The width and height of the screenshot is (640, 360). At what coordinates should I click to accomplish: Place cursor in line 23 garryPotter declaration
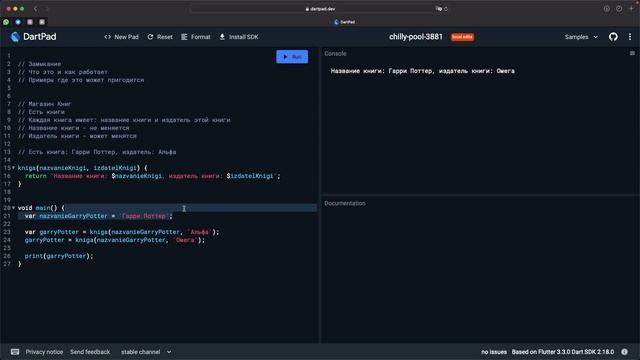coord(122,232)
